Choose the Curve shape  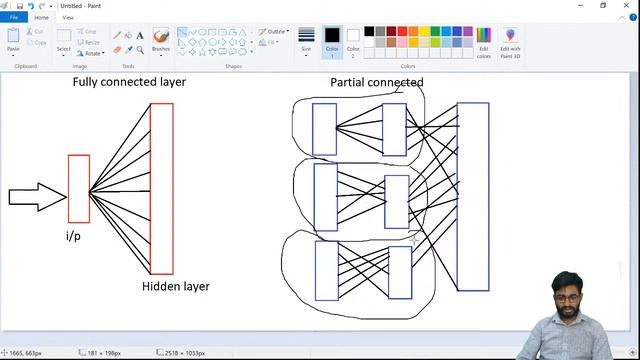pos(192,32)
